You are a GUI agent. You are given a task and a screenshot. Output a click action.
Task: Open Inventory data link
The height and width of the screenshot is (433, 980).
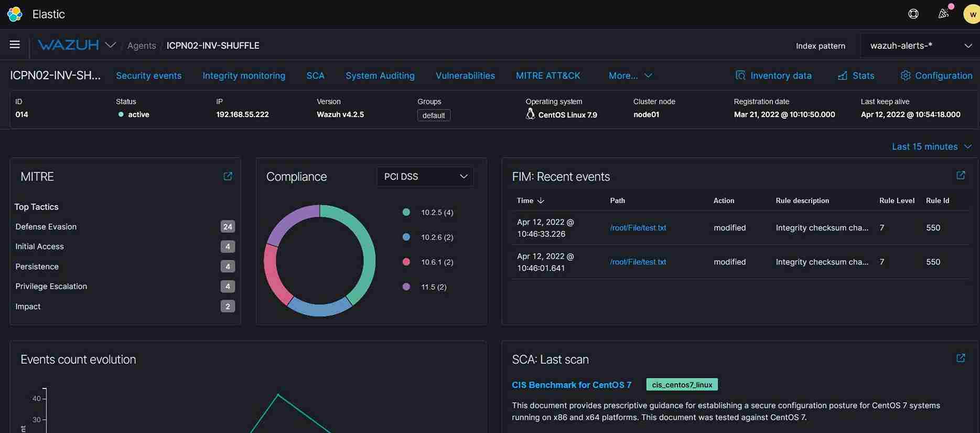(x=781, y=76)
